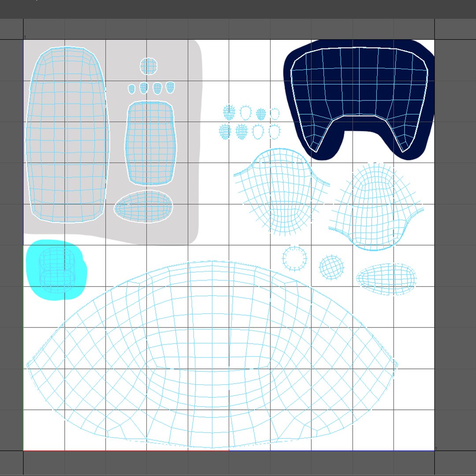
Task: Click the dome-topped flared mesh shell
Action: pos(281,192)
